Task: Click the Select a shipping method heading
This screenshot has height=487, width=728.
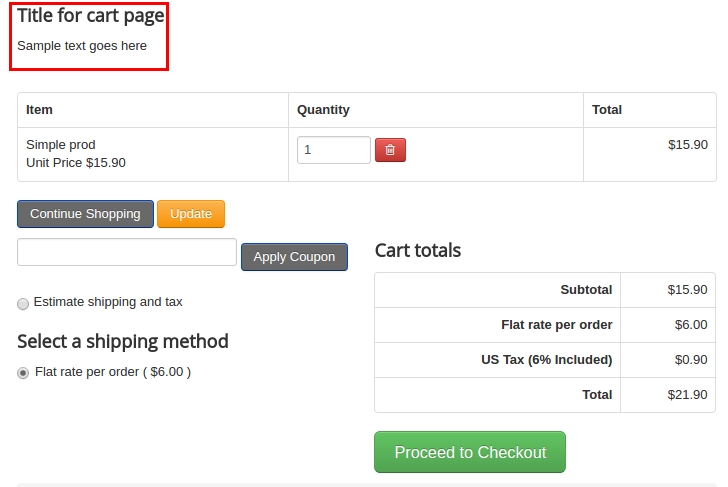Action: 123,341
